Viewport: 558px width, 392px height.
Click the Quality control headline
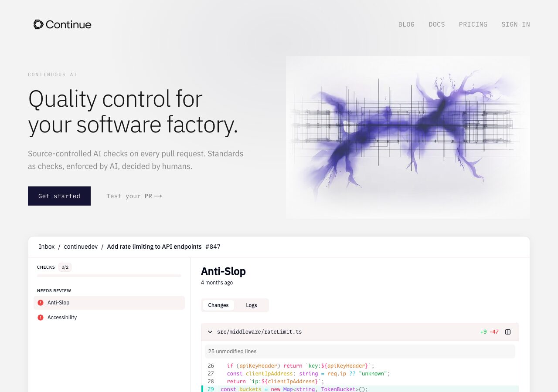click(133, 112)
